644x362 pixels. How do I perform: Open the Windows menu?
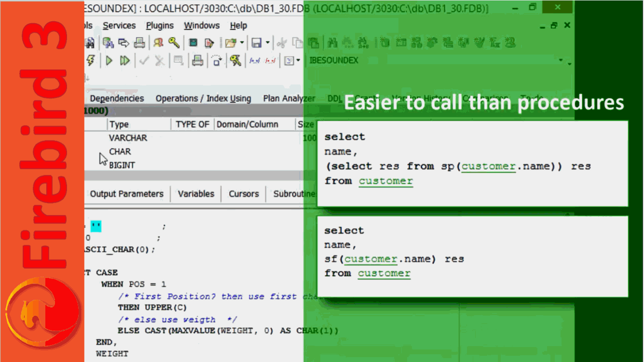tap(202, 26)
